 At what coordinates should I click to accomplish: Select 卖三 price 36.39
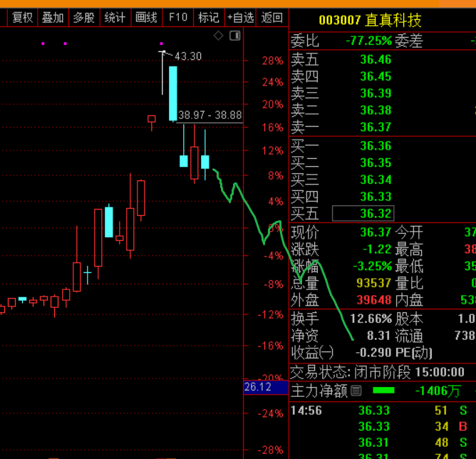[x=376, y=93]
